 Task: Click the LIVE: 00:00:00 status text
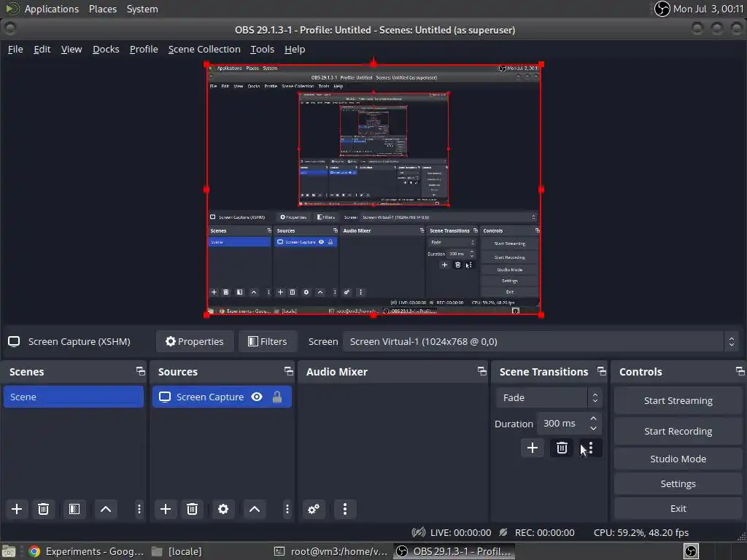(460, 532)
